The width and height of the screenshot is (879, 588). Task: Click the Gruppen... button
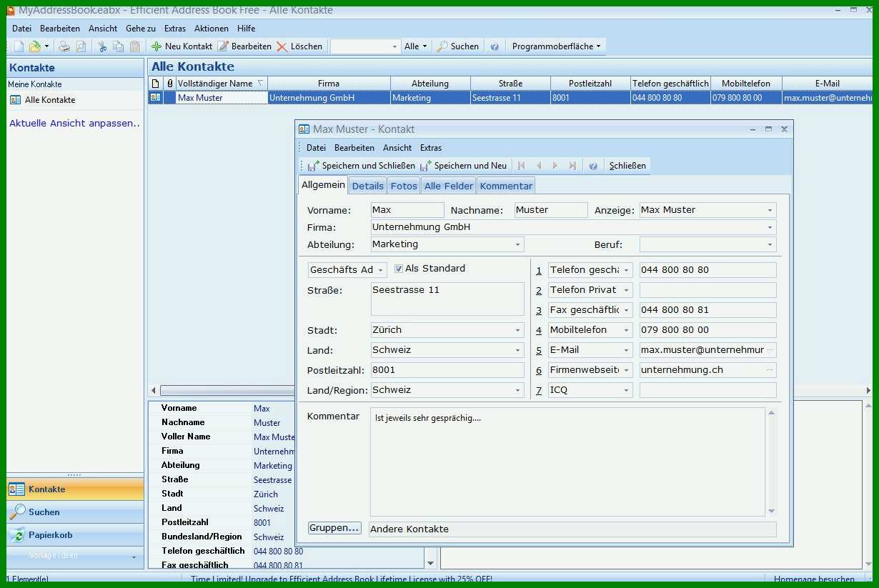click(334, 528)
